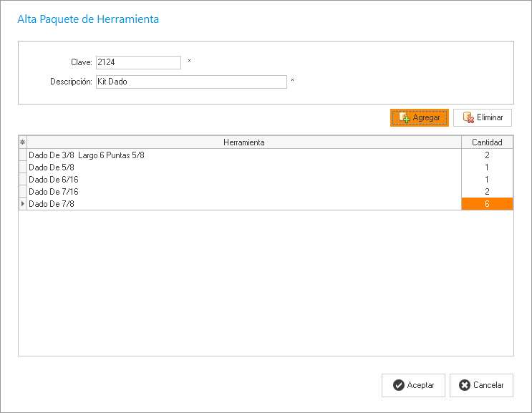Click the quantity cell for Dado De 5/8
The image size is (532, 413).
487,167
